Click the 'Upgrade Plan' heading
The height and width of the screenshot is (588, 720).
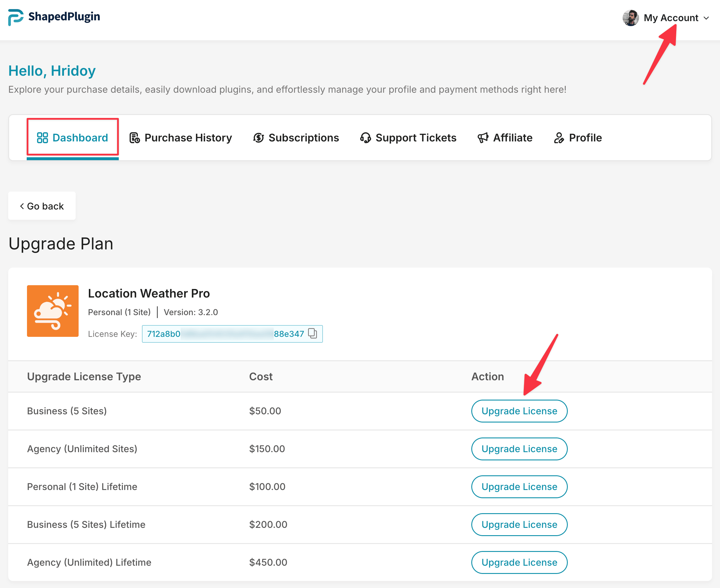(61, 244)
